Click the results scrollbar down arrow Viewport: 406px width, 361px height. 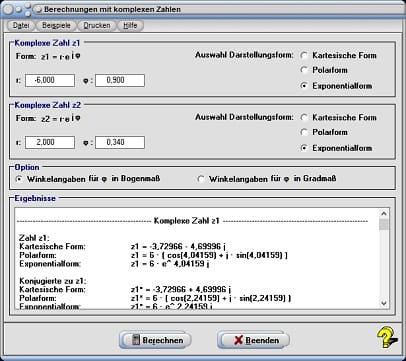click(x=384, y=303)
